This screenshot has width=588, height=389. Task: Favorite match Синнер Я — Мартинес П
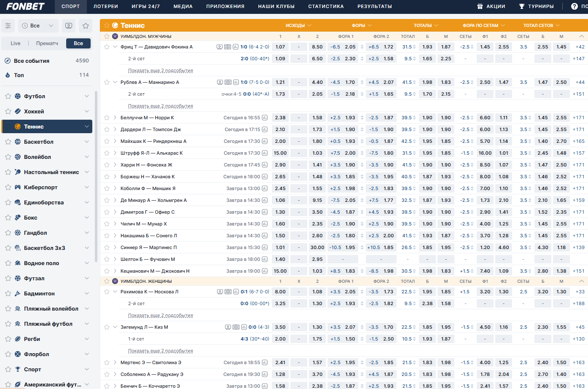coord(107,247)
